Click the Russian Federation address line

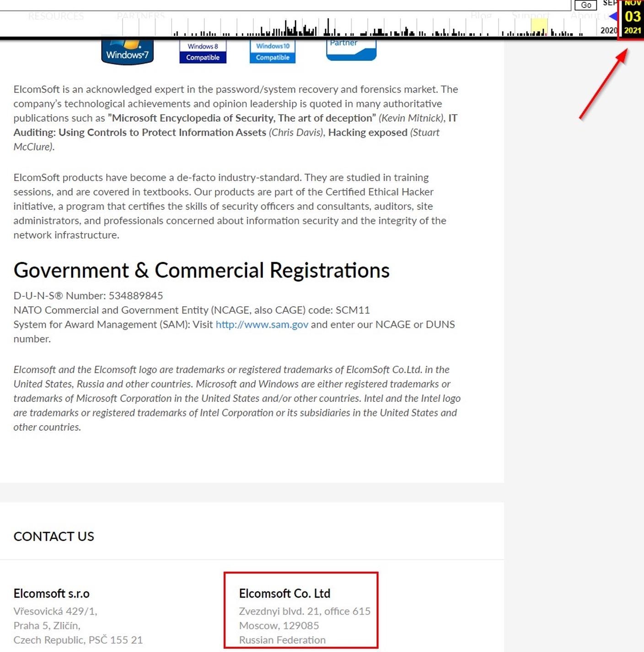click(x=282, y=640)
